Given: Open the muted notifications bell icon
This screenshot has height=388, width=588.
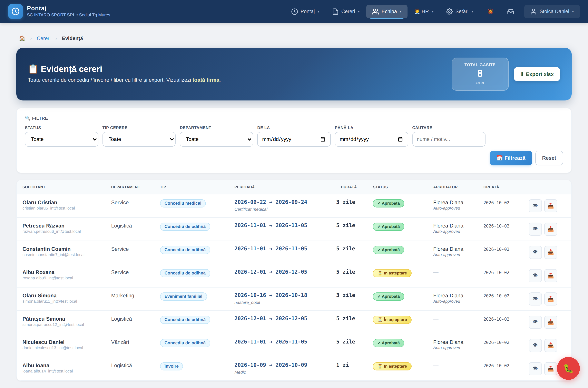Looking at the screenshot, I should pyautogui.click(x=490, y=11).
